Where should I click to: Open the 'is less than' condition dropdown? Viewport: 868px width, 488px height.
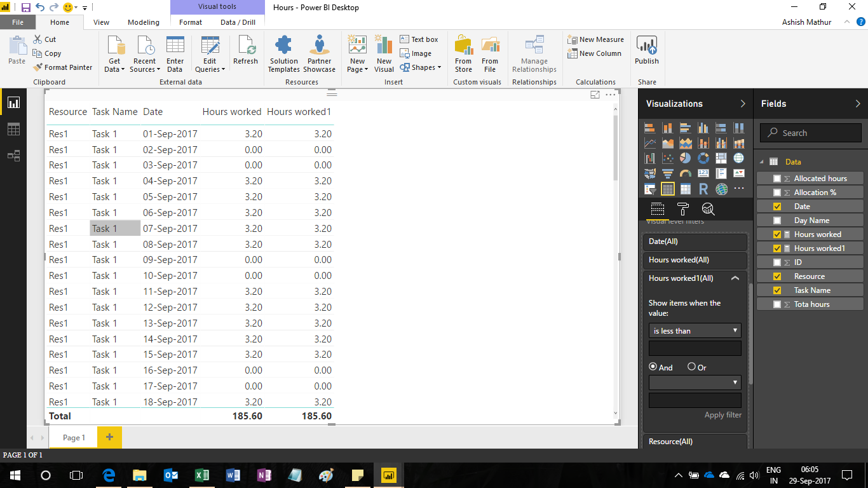click(x=695, y=330)
